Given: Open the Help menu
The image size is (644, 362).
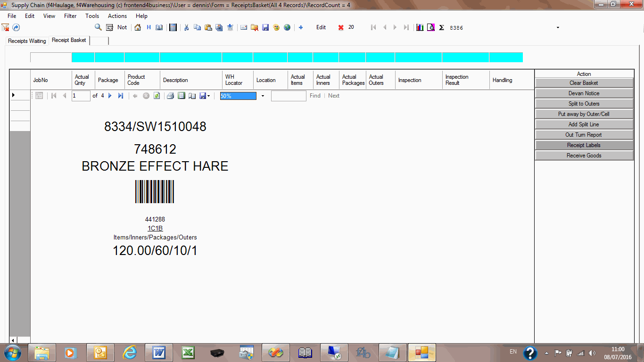Looking at the screenshot, I should tap(141, 16).
